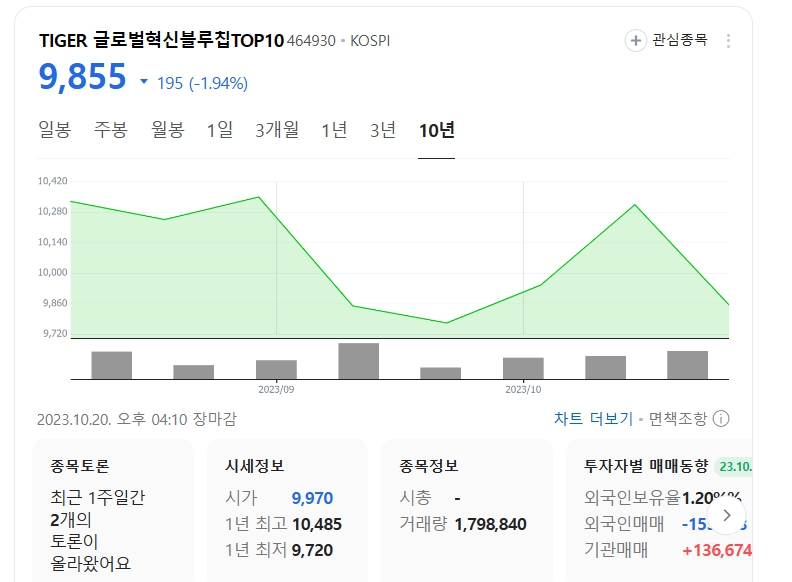Image resolution: width=792 pixels, height=582 pixels.
Task: Click the 면책조항 text link
Action: (x=677, y=419)
